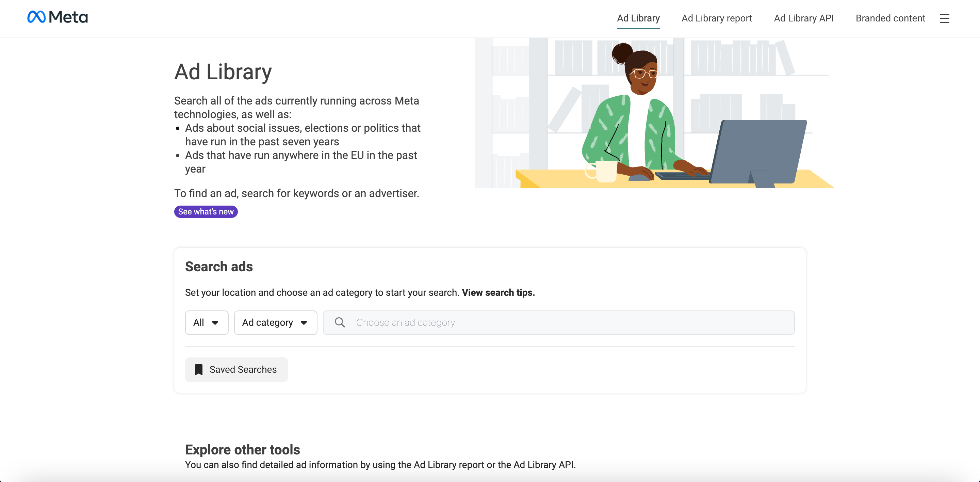This screenshot has height=482, width=980.
Task: Click the Explore other tools heading
Action: pos(242,450)
